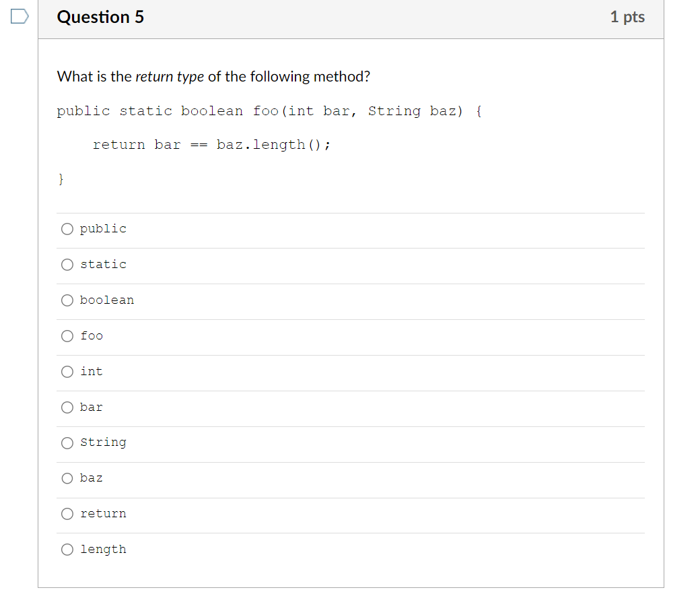Select the "static" radio option
This screenshot has width=700, height=590.
pyautogui.click(x=67, y=265)
